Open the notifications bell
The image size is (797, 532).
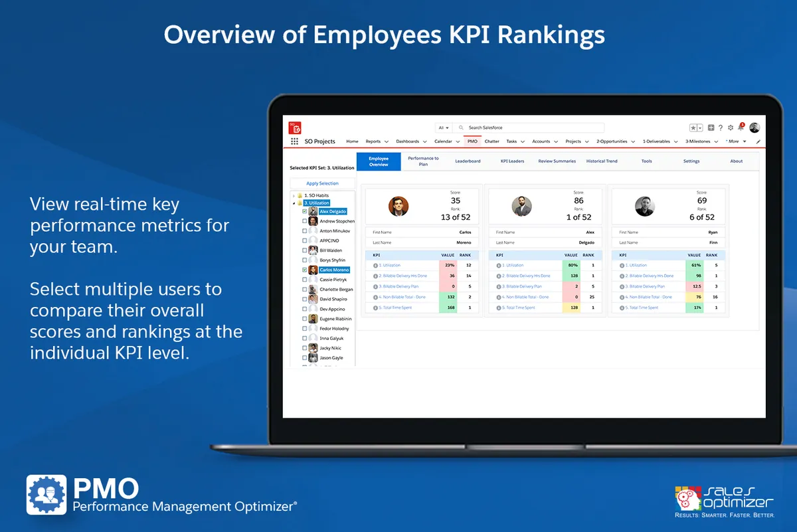(x=741, y=127)
